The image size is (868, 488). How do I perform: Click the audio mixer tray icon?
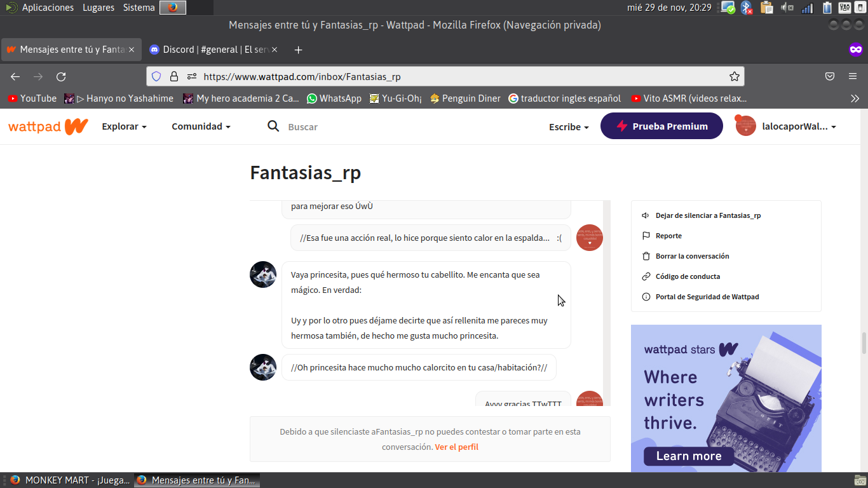(844, 8)
